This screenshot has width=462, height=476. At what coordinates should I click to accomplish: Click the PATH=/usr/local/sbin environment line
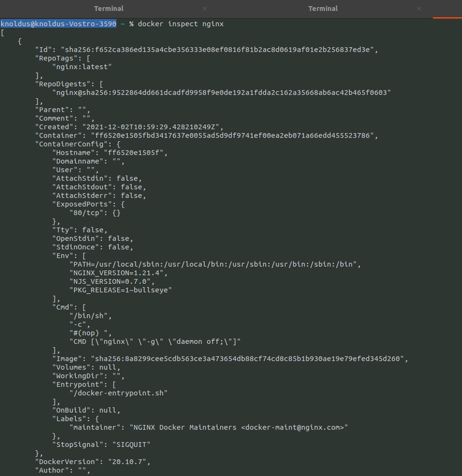215,264
